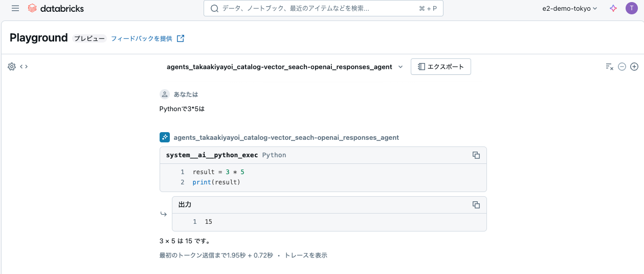Expand the endpoint selector chevron
644x274 pixels.
(401, 67)
